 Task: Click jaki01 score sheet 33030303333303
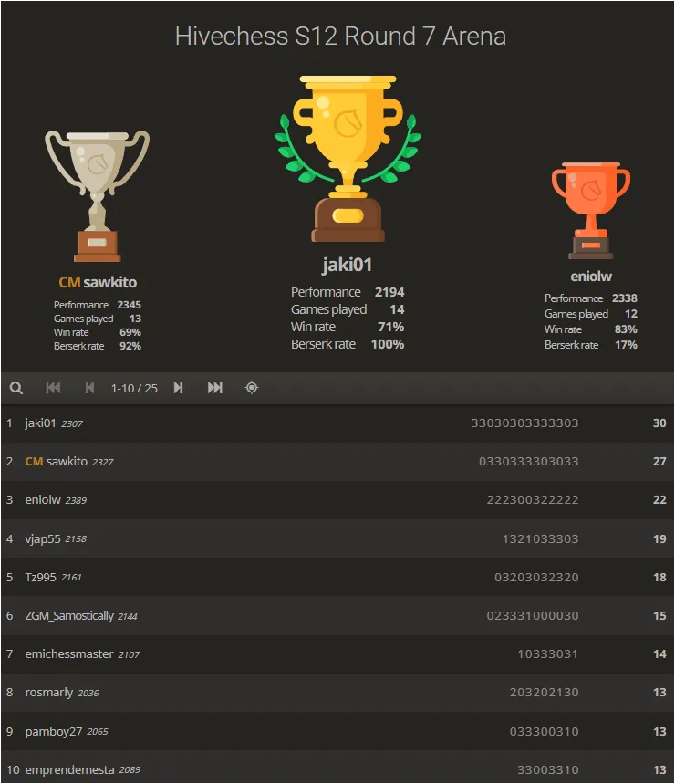coord(524,423)
